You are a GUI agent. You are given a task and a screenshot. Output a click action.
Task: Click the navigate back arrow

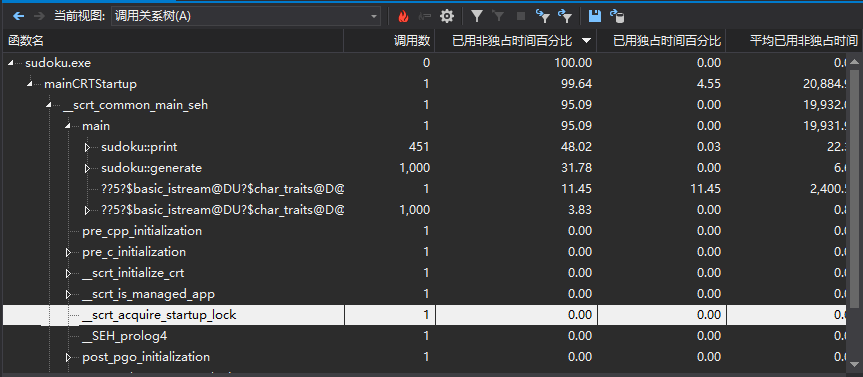click(19, 16)
